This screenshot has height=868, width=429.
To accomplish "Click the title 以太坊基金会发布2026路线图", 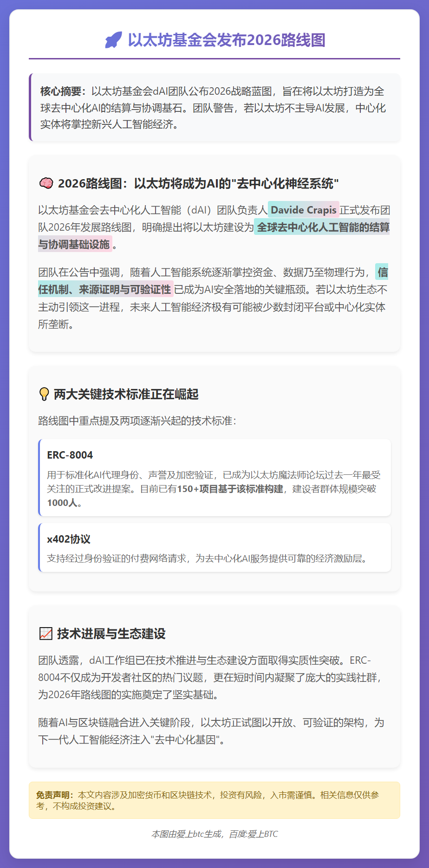I will [227, 40].
